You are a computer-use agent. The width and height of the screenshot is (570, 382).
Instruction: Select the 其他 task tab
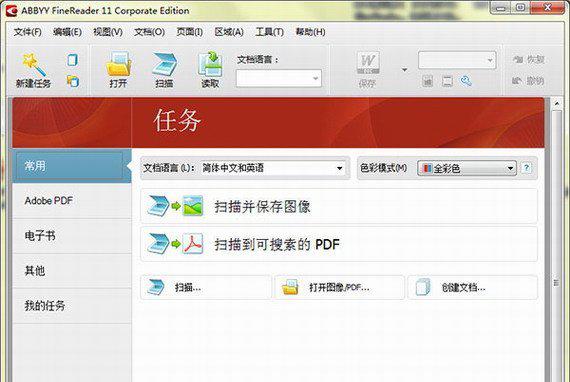[x=72, y=271]
